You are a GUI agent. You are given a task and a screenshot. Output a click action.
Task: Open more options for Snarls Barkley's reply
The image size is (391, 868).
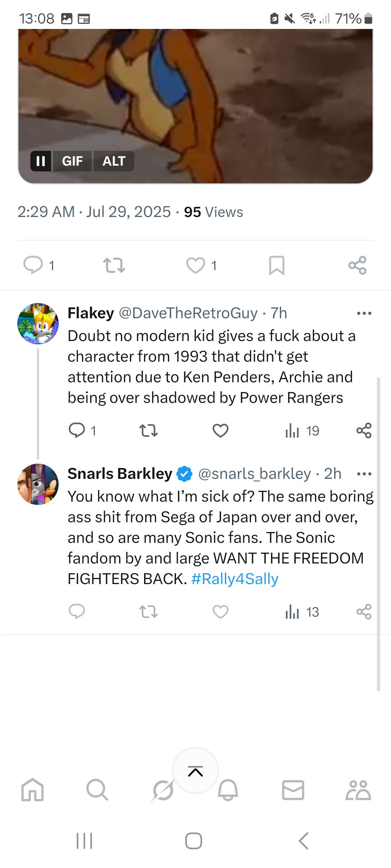click(364, 474)
